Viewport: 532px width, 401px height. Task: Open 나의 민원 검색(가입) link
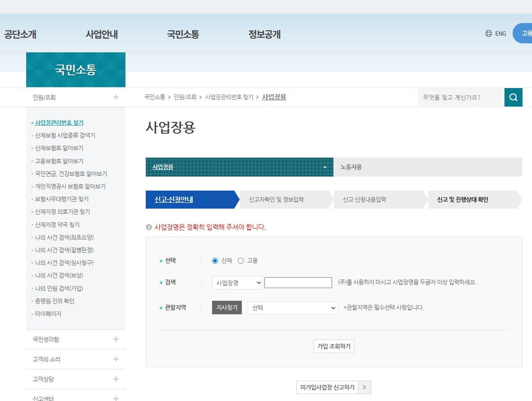(59, 288)
